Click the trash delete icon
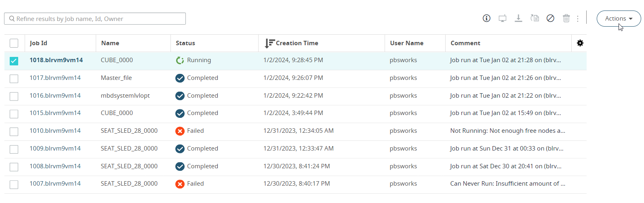The image size is (644, 203). 566,18
